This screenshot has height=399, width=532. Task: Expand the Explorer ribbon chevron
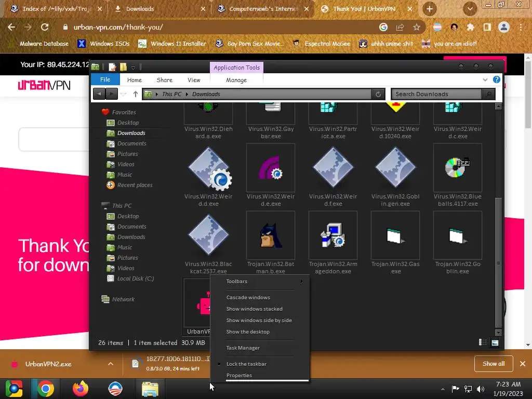click(485, 79)
